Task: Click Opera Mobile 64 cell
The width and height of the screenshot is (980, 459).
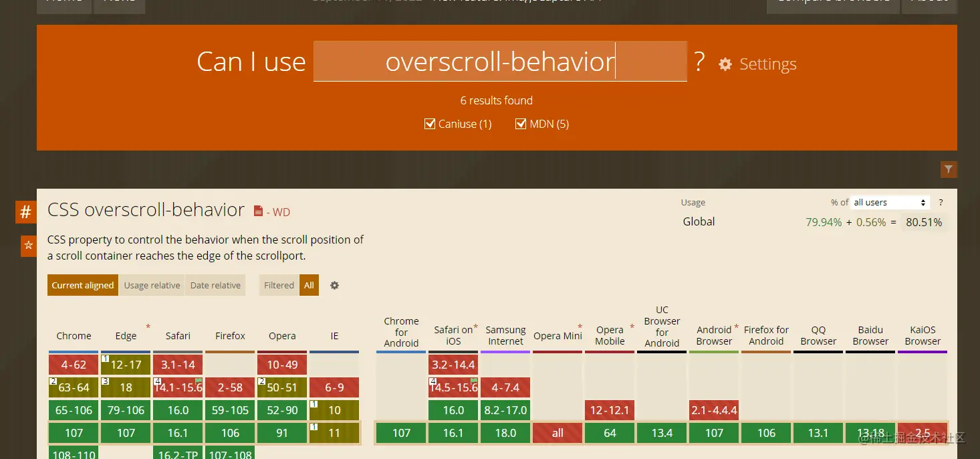Action: (x=610, y=433)
